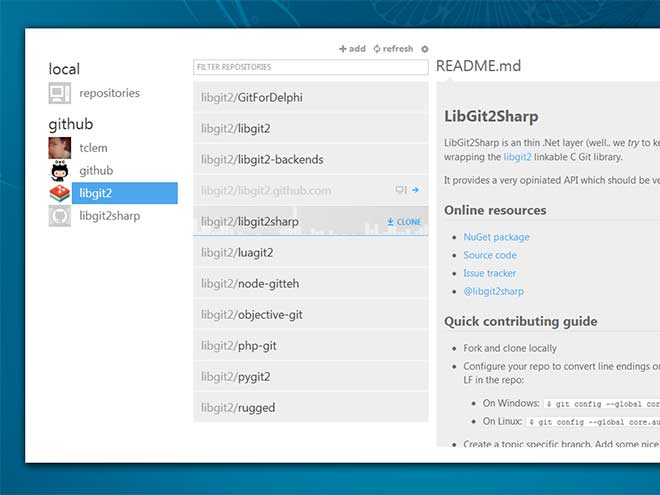Click the Quick contributing guide heading

click(x=521, y=322)
